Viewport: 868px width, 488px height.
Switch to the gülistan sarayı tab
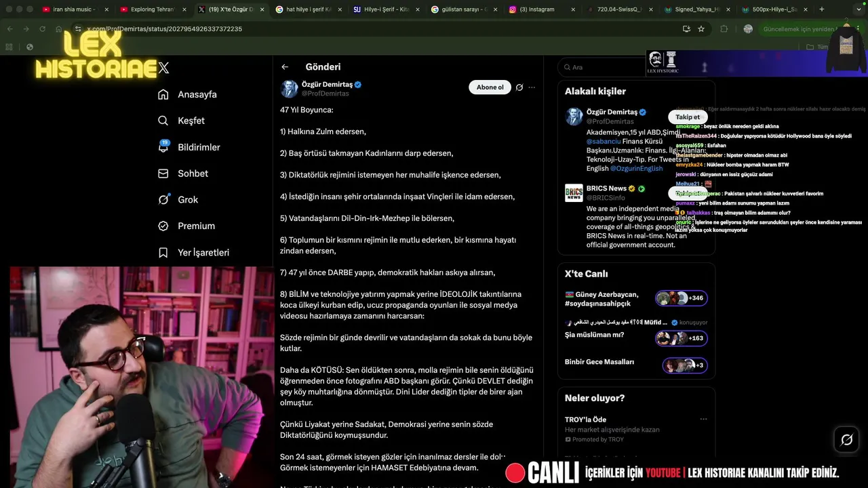pos(464,9)
